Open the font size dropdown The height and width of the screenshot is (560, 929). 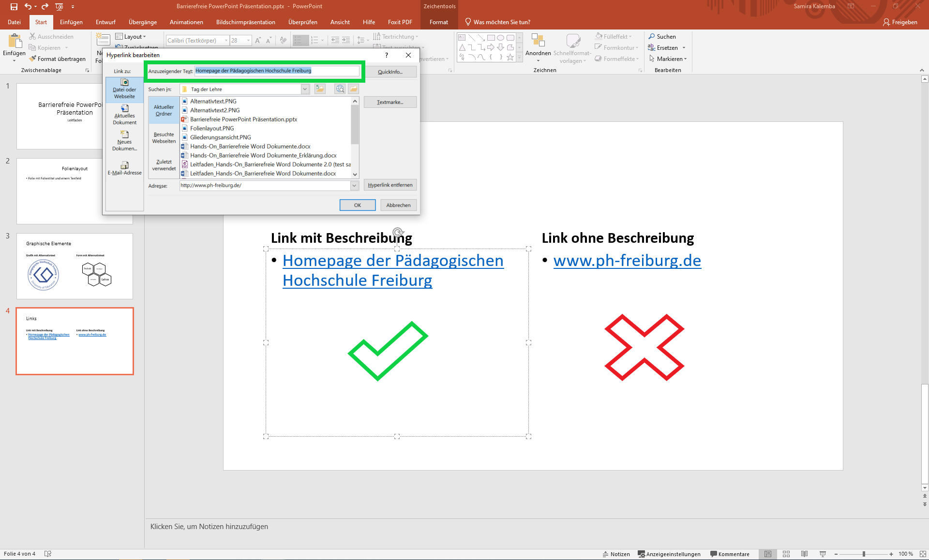(x=249, y=41)
